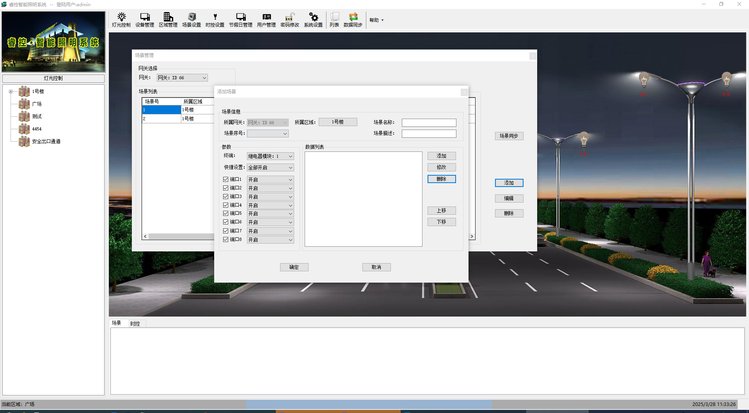Open the 帮助 help menu
The image size is (749, 413).
pos(375,19)
